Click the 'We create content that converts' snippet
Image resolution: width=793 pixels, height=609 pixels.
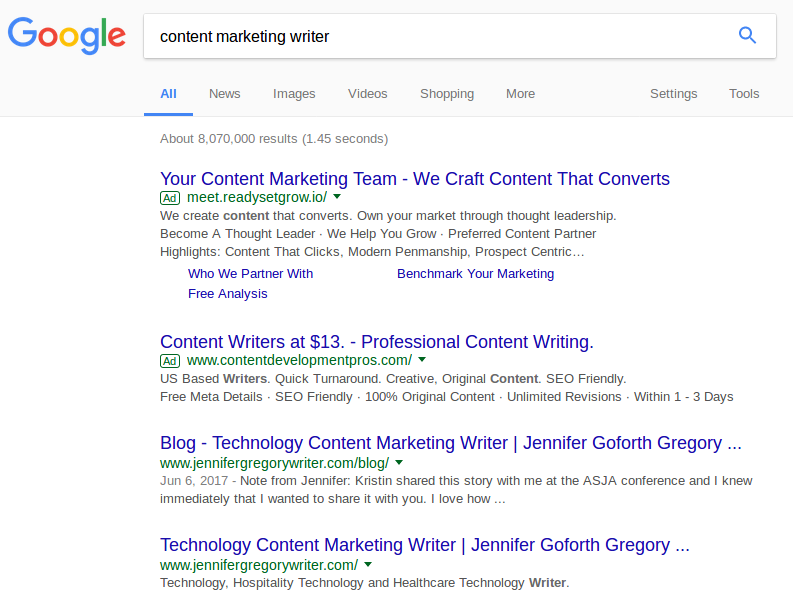(x=388, y=216)
